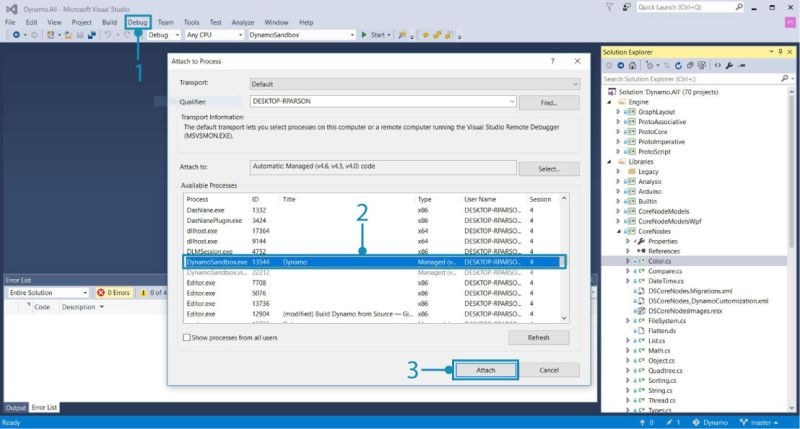The image size is (800, 429).
Task: Click the Collapse All icon in Solution Explorer
Action: [x=690, y=65]
